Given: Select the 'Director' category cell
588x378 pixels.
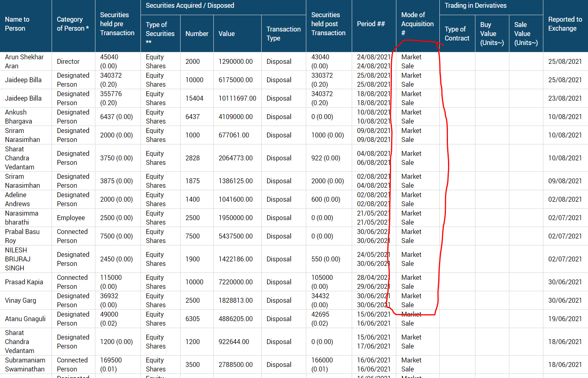Looking at the screenshot, I should pos(68,62).
